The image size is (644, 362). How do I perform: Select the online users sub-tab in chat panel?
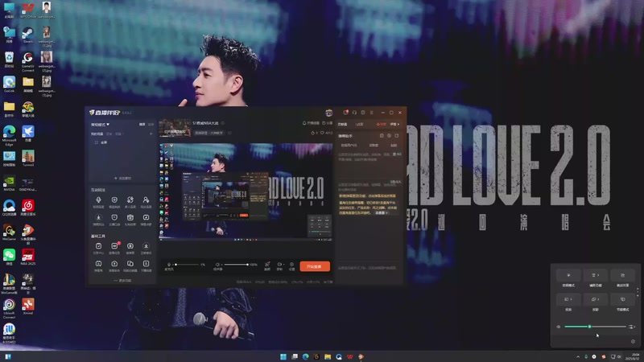[349, 146]
